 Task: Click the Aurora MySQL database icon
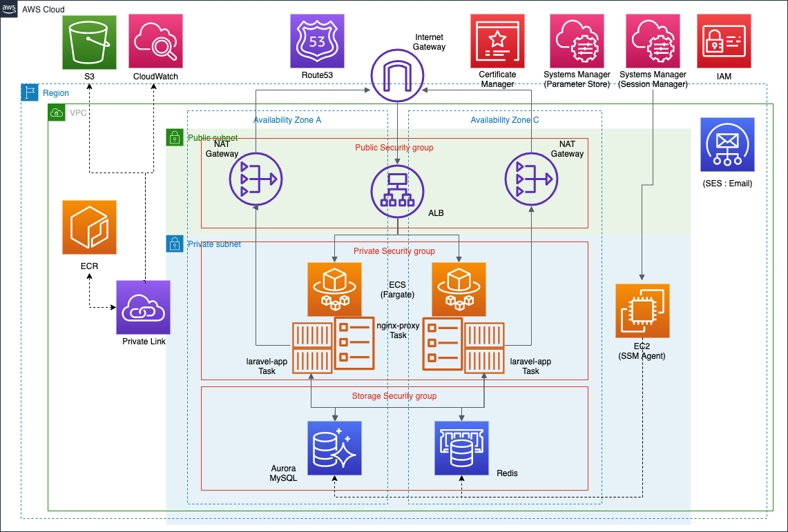click(x=335, y=449)
